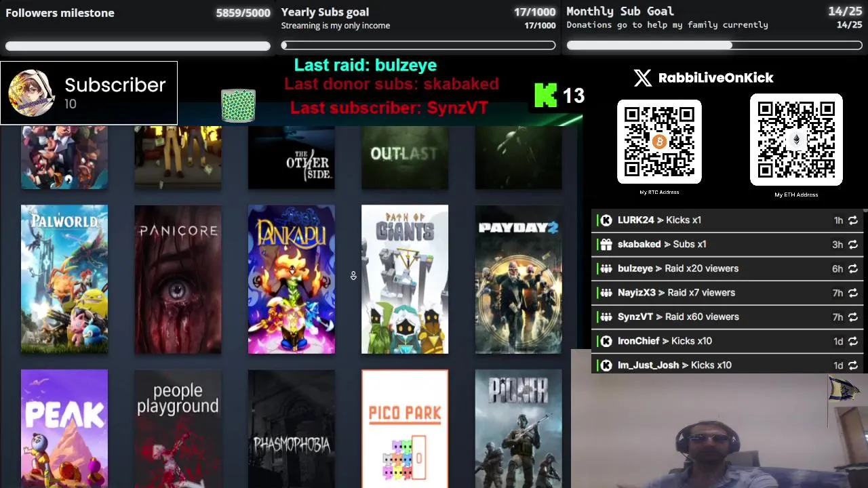This screenshot has height=488, width=868.
Task: Click the 'skabaked > Subs x1' event
Action: pyautogui.click(x=728, y=245)
